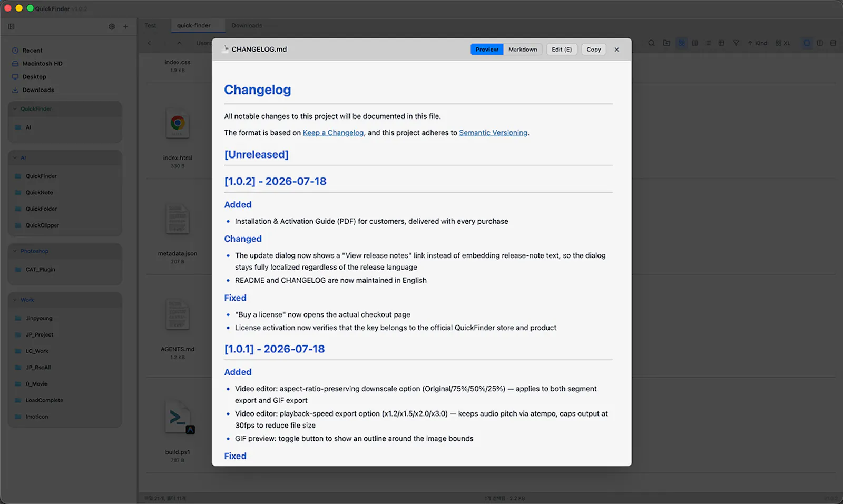Select the index.css file name
The width and height of the screenshot is (843, 504).
[178, 62]
